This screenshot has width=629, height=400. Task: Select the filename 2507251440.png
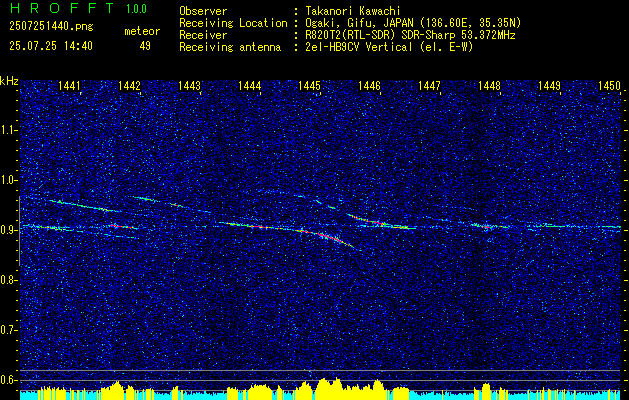point(51,27)
